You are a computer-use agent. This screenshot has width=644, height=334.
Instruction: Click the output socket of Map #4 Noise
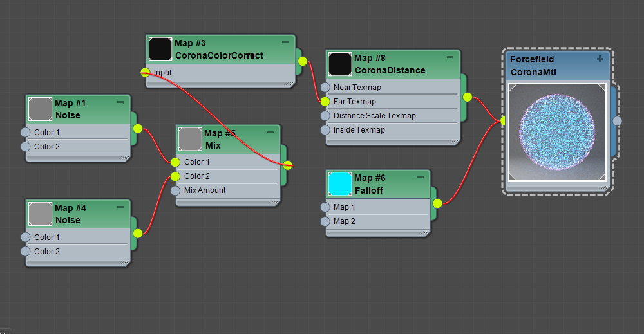coord(138,234)
